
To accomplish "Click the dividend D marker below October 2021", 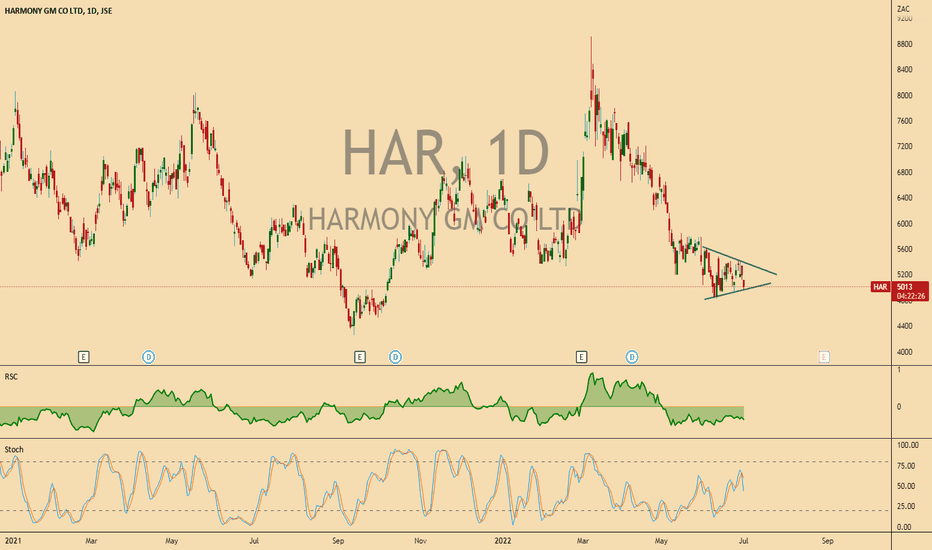I will tap(395, 357).
